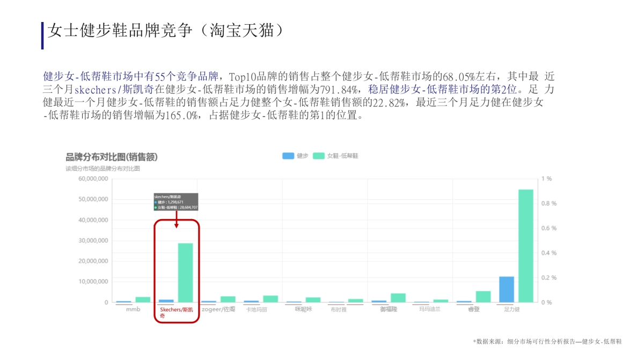Toggle 健步 series visibility in the legend
The image size is (644, 363).
[294, 156]
